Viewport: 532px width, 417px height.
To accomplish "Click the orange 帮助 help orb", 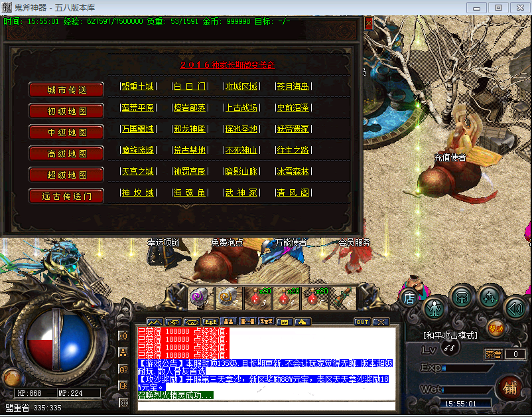I will point(495,329).
